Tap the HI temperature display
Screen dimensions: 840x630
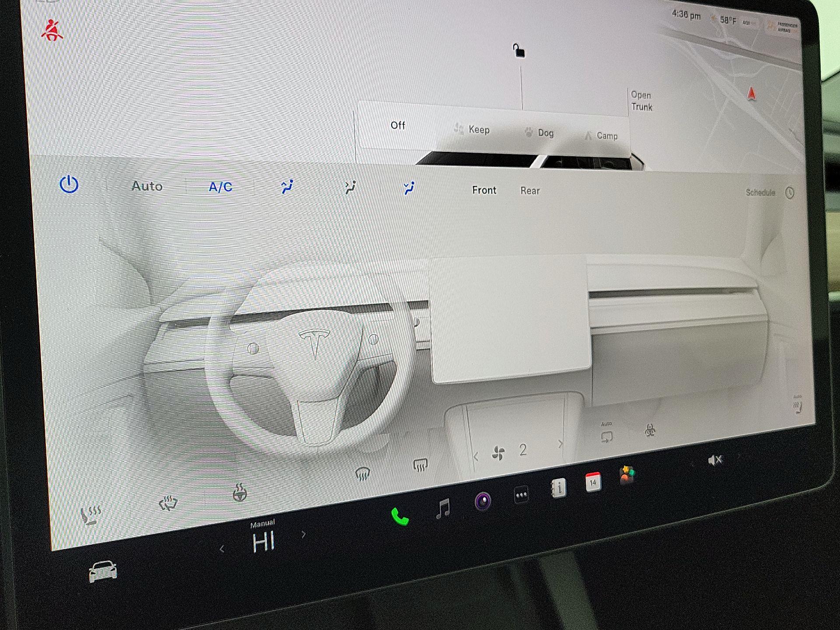click(x=264, y=542)
